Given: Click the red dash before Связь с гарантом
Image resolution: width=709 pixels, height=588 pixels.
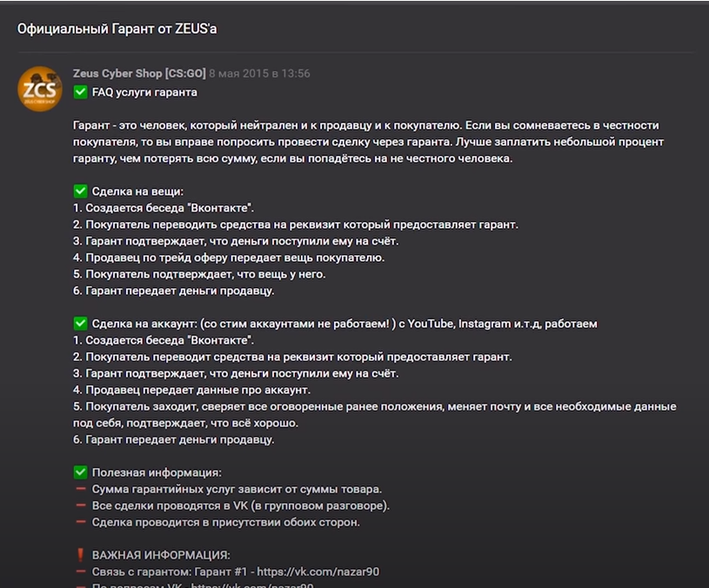Looking at the screenshot, I should (x=80, y=571).
